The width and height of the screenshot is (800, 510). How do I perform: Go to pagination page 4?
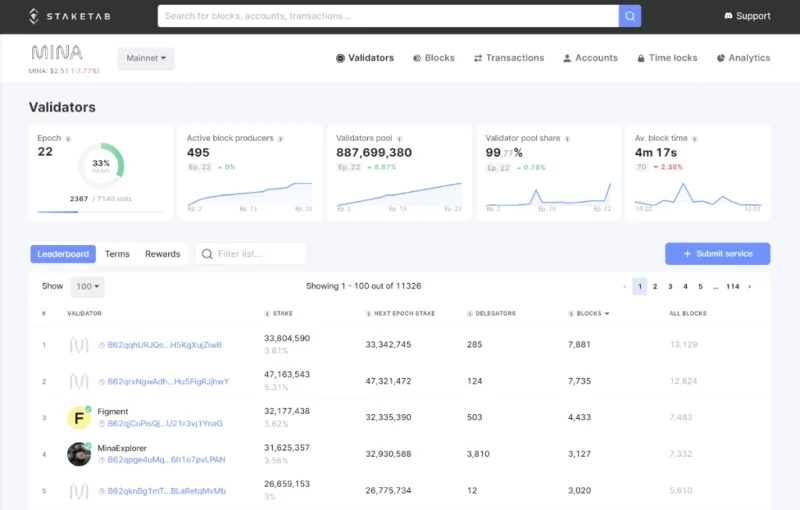click(x=685, y=287)
